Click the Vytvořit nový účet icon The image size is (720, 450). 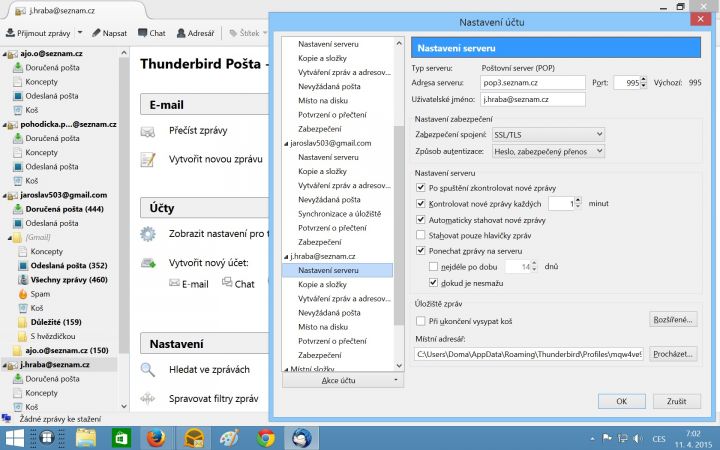pyautogui.click(x=148, y=263)
